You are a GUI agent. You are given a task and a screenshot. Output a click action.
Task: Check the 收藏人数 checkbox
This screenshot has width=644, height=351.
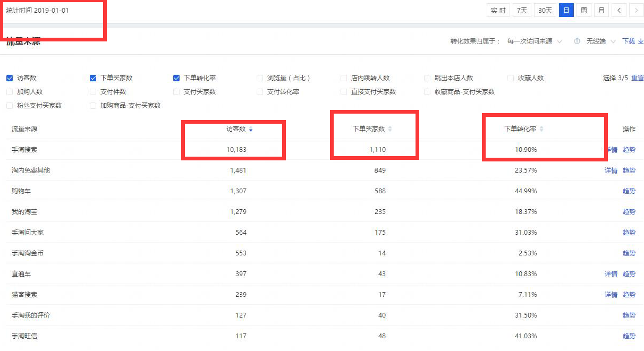511,78
